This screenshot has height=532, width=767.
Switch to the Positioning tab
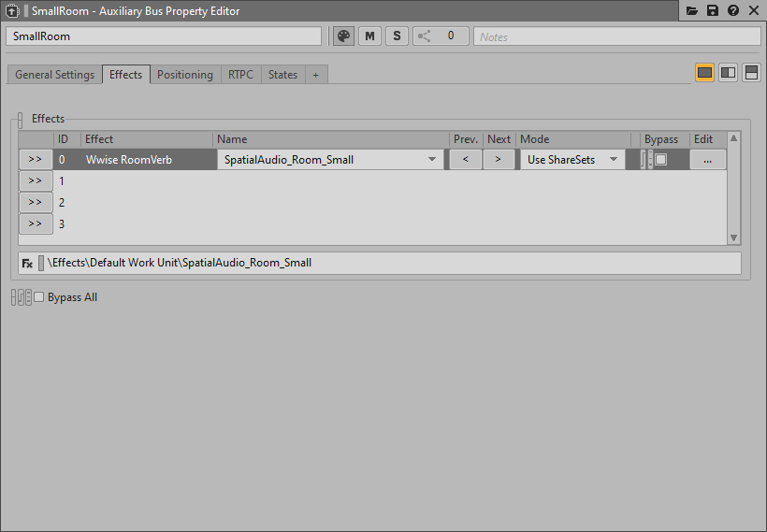click(184, 75)
